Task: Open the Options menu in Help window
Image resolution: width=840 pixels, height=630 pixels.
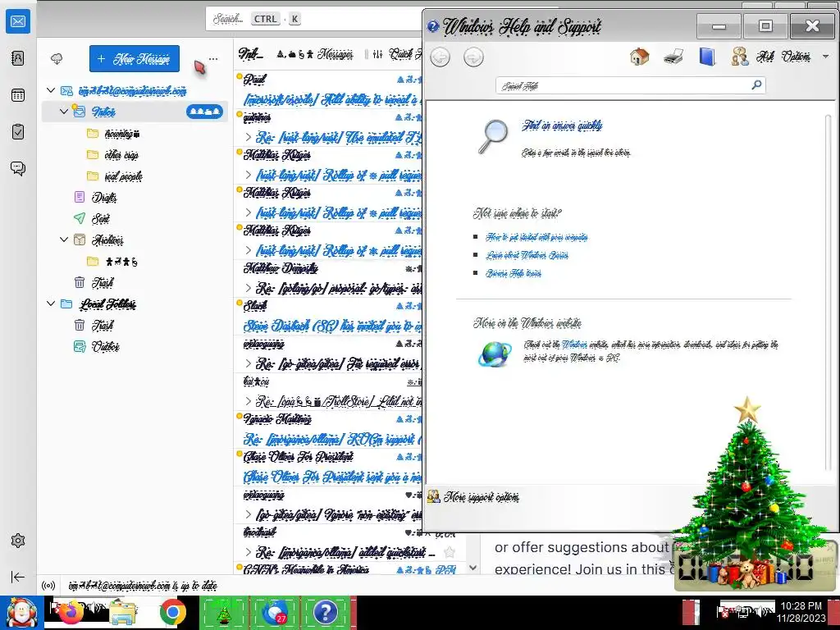Action: pos(806,57)
